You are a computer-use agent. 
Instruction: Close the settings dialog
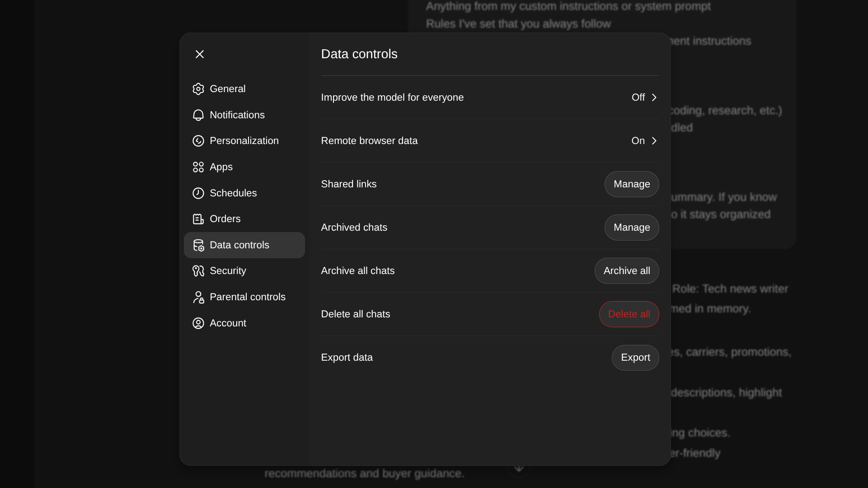199,54
